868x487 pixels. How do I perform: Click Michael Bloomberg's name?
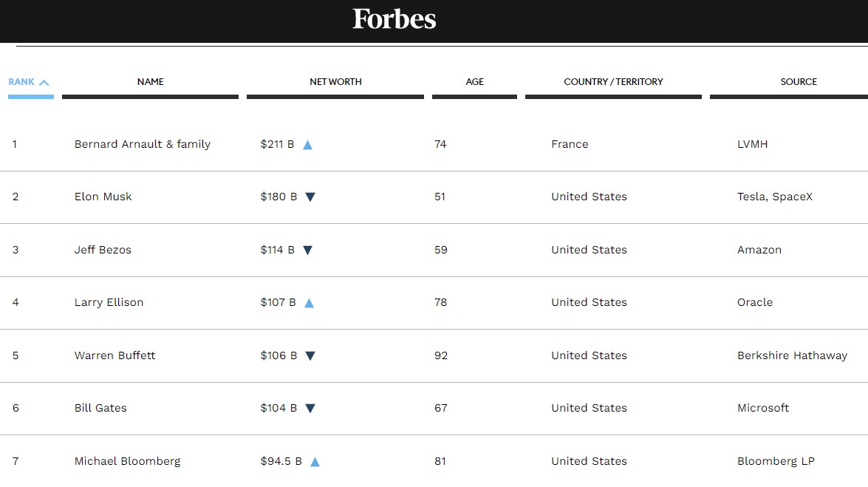(127, 461)
